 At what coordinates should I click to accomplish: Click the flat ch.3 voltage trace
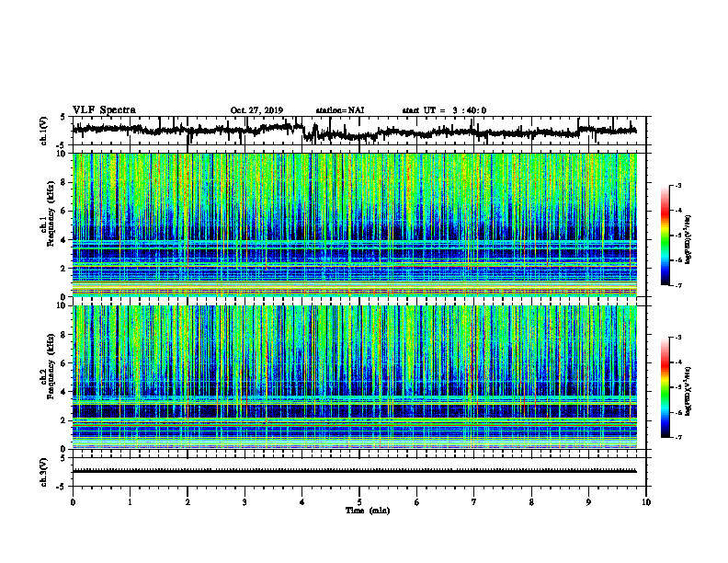(x=355, y=471)
